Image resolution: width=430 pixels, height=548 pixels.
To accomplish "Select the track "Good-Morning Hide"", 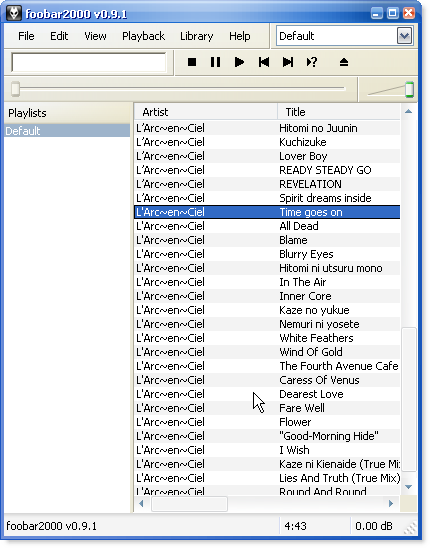I will click(x=267, y=436).
